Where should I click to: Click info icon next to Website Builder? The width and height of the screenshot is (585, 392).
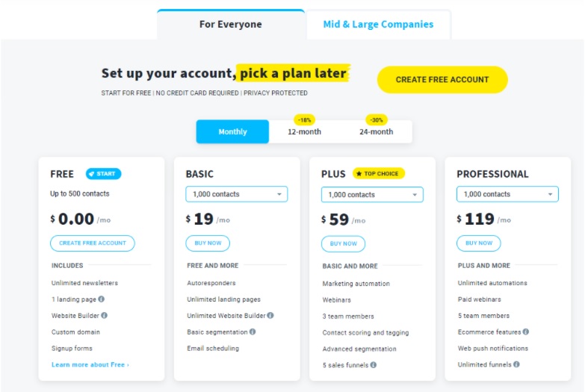pos(104,316)
